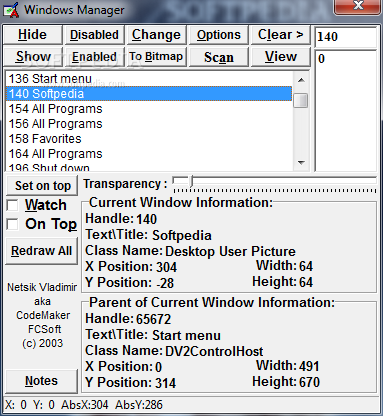Click the Disabled button
Viewport: 383px width, 416px height.
pos(94,35)
